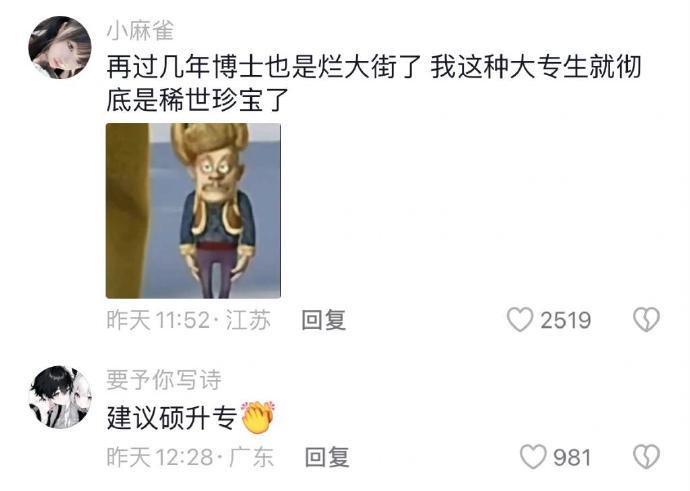
Task: View the cartoon character meme image
Action: 193,211
